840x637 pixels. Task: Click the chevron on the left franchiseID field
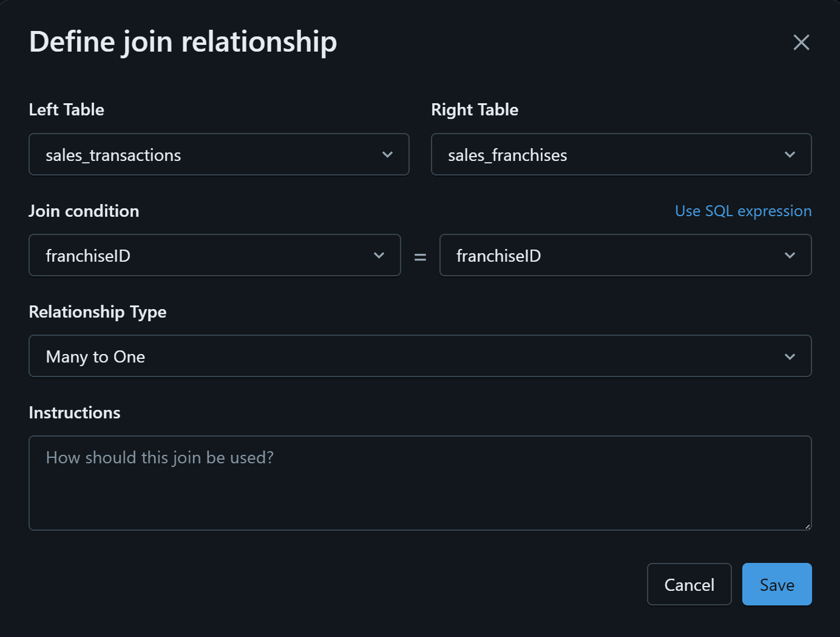379,256
